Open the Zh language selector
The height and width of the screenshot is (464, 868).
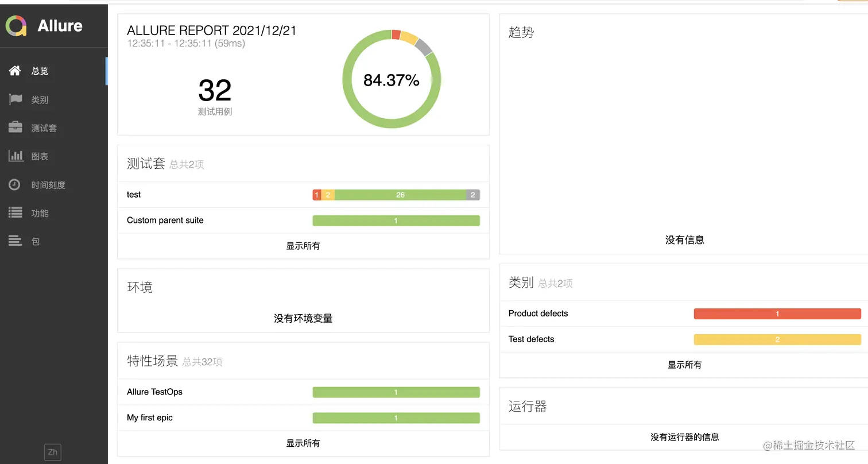point(53,452)
